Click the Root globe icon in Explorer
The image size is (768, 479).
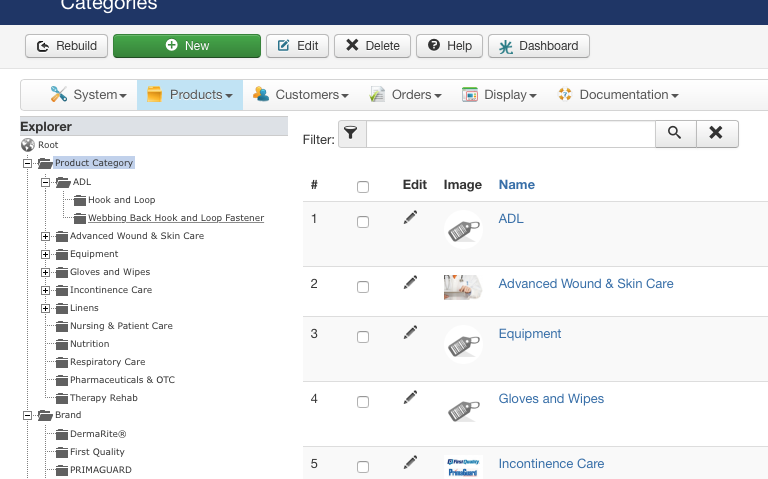tap(28, 145)
